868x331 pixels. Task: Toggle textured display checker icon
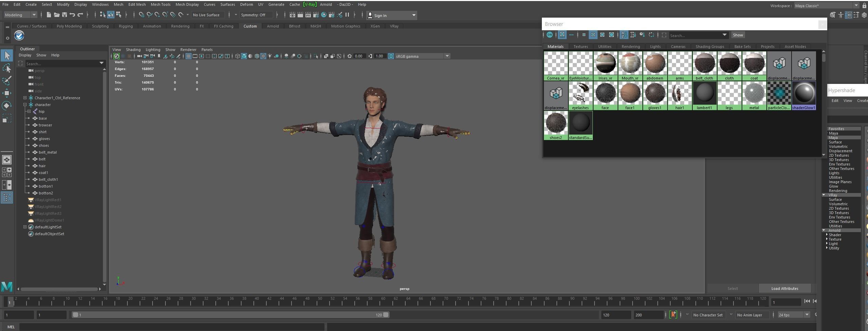(x=263, y=56)
